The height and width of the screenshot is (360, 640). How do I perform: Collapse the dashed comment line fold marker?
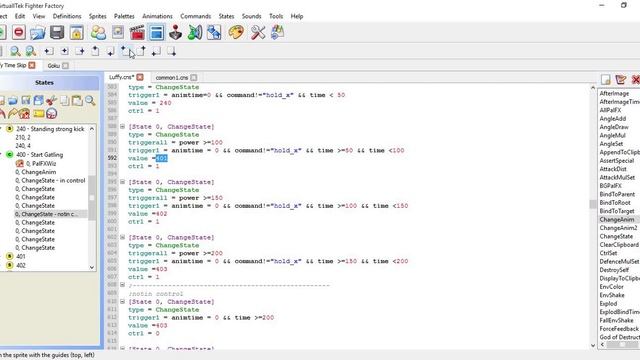[x=122, y=285]
